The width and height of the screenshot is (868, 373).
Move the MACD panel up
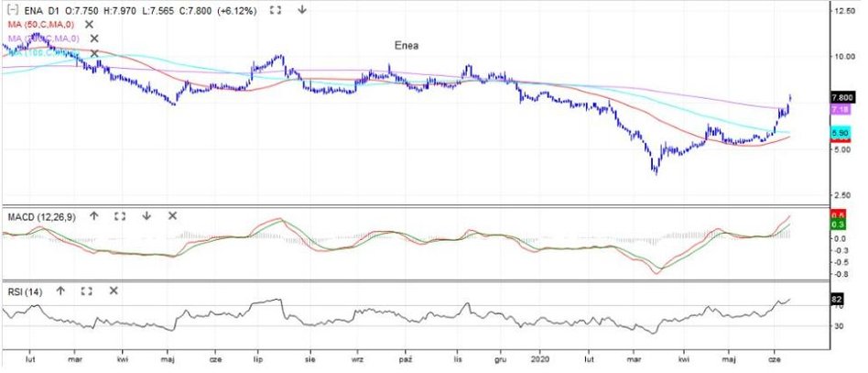(x=93, y=216)
